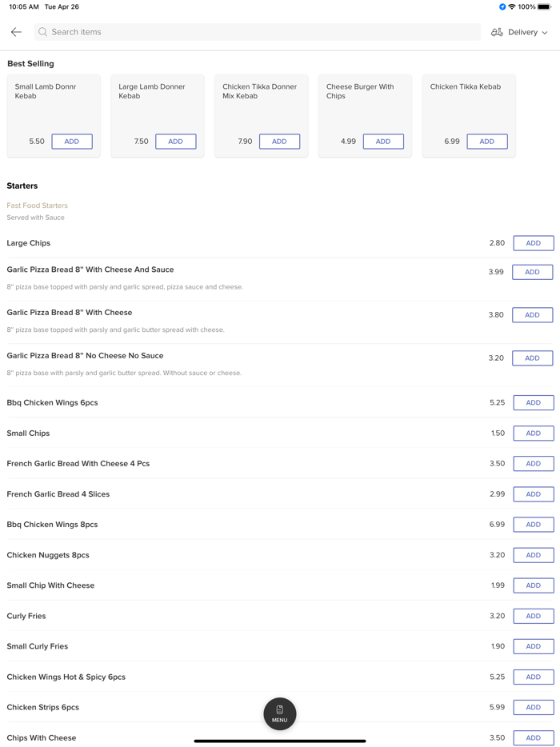Select the Small Curly Fries name
560x747 pixels.
(38, 646)
